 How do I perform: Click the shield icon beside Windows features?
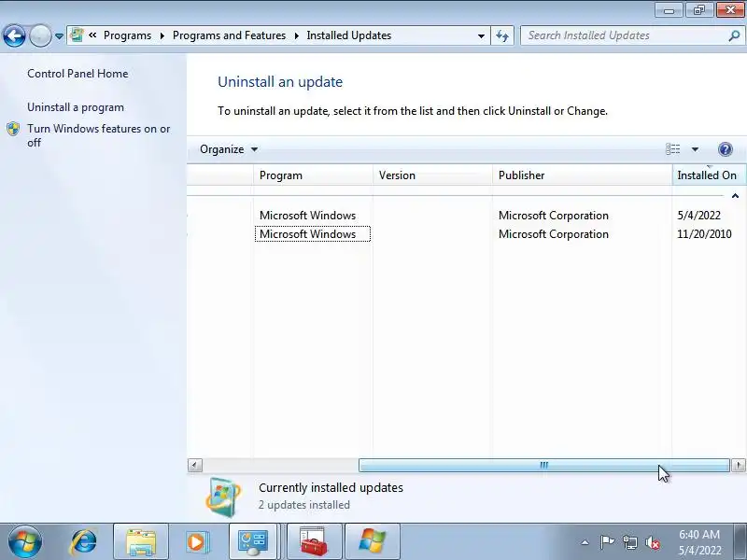(13, 129)
